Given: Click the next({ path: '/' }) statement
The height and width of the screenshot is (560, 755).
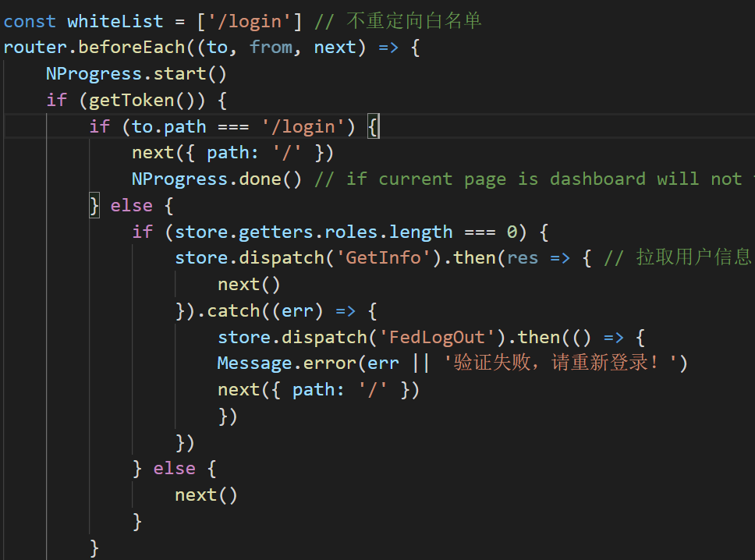Looking at the screenshot, I should (x=230, y=152).
